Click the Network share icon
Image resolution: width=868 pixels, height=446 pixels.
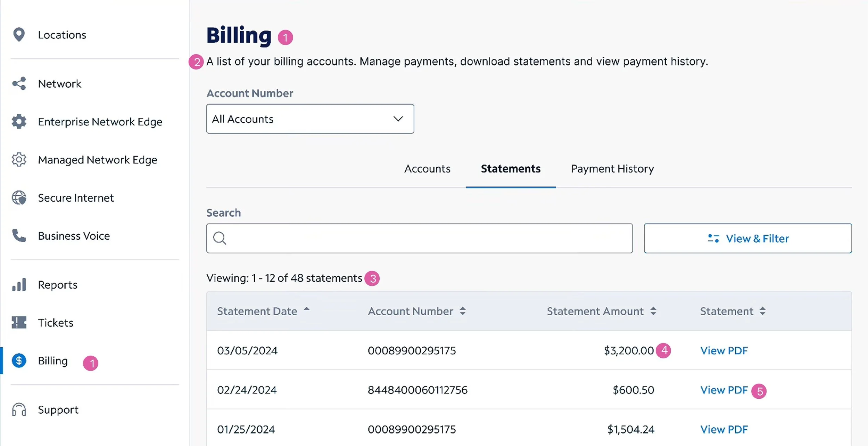(18, 83)
